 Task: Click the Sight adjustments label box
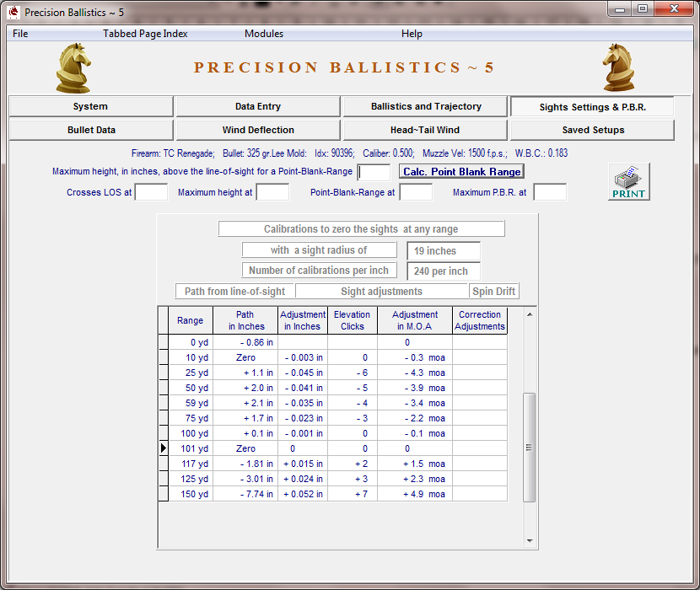381,292
